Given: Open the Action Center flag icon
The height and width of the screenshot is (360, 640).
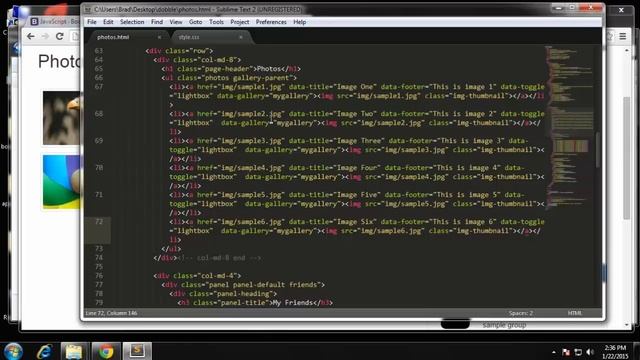Looking at the screenshot, I should [x=566, y=352].
